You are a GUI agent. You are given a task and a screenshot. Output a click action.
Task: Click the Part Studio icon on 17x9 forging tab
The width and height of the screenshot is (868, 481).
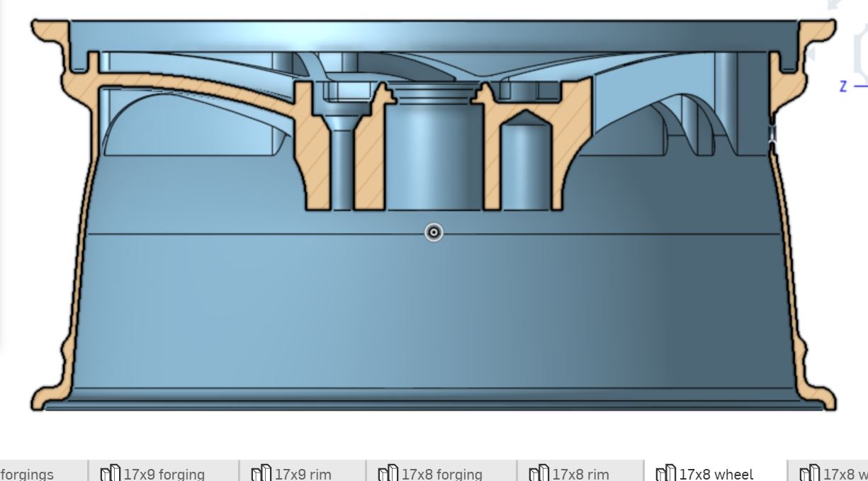109,473
